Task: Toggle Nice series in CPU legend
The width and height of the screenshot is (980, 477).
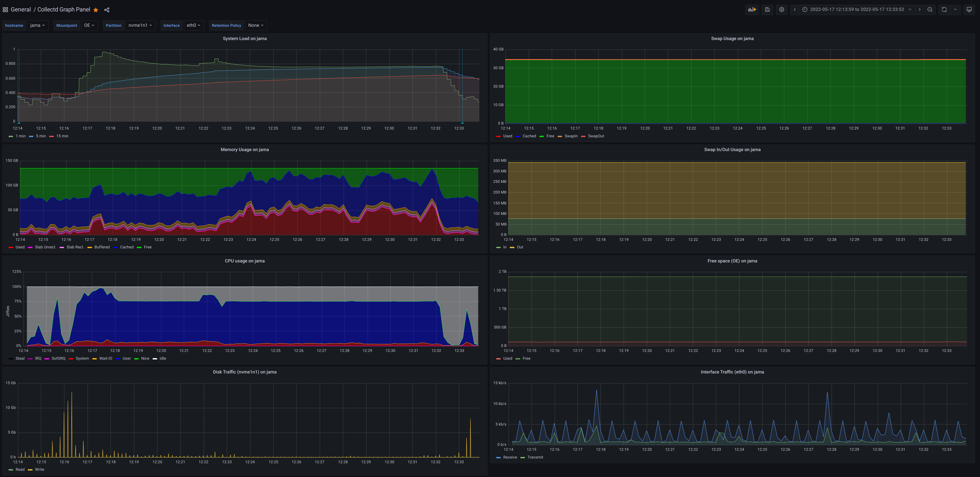Action: [145, 359]
